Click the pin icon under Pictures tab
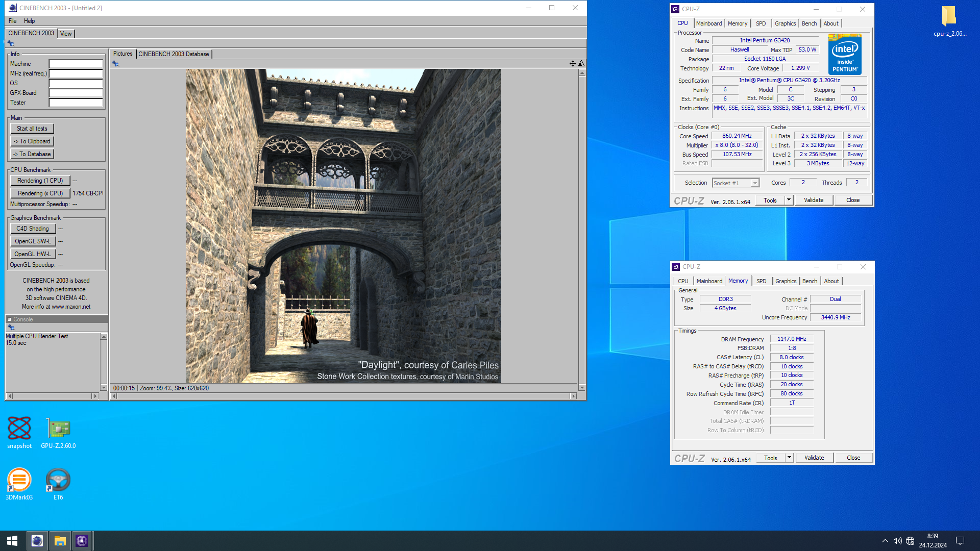 (x=115, y=64)
